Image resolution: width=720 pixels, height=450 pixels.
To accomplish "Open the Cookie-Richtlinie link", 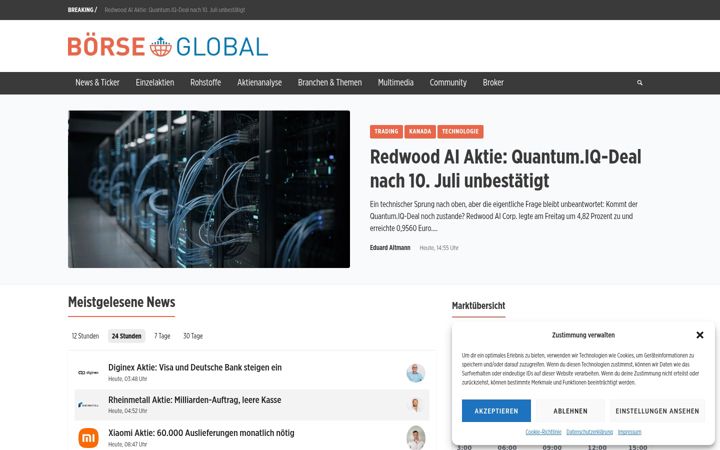I will [543, 432].
